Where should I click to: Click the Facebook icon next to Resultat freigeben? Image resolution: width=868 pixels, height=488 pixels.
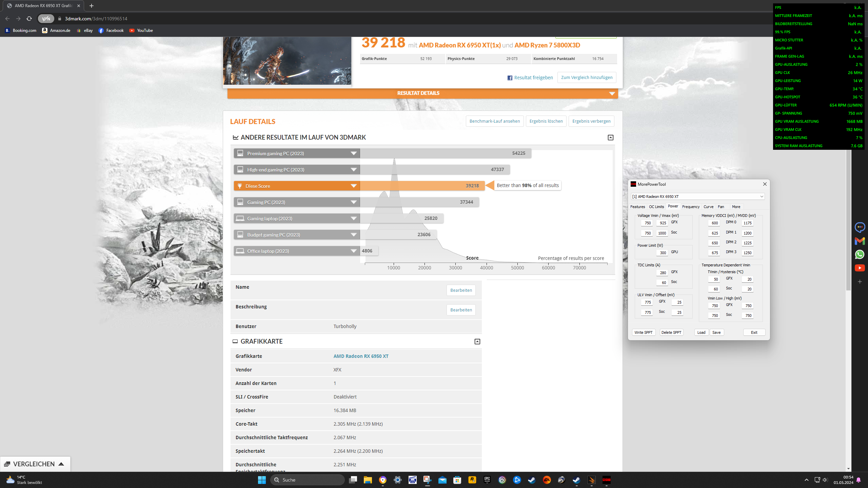click(x=510, y=78)
